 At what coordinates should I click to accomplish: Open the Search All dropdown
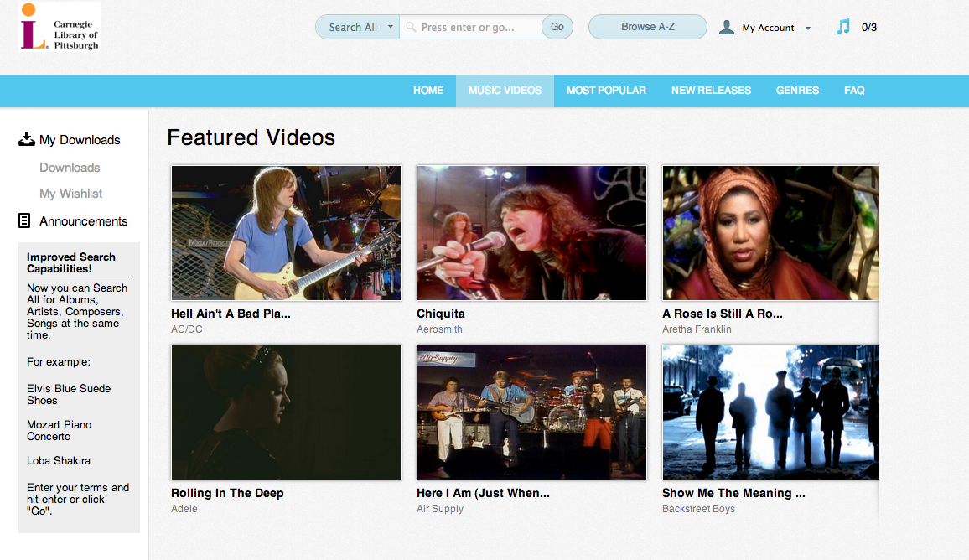(358, 27)
